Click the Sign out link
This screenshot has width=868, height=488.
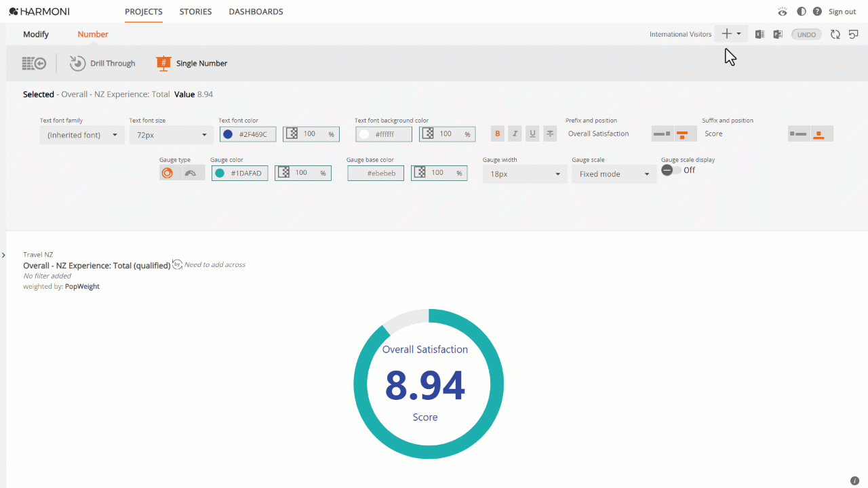(842, 12)
